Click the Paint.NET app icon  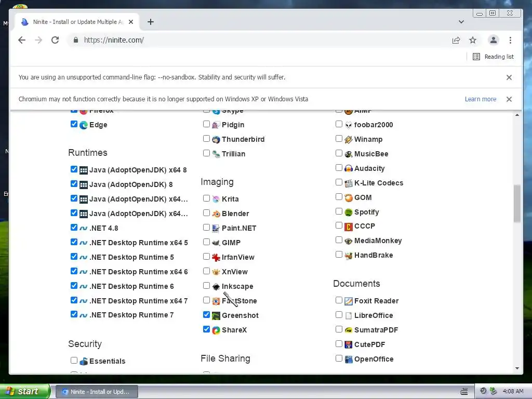coord(216,229)
